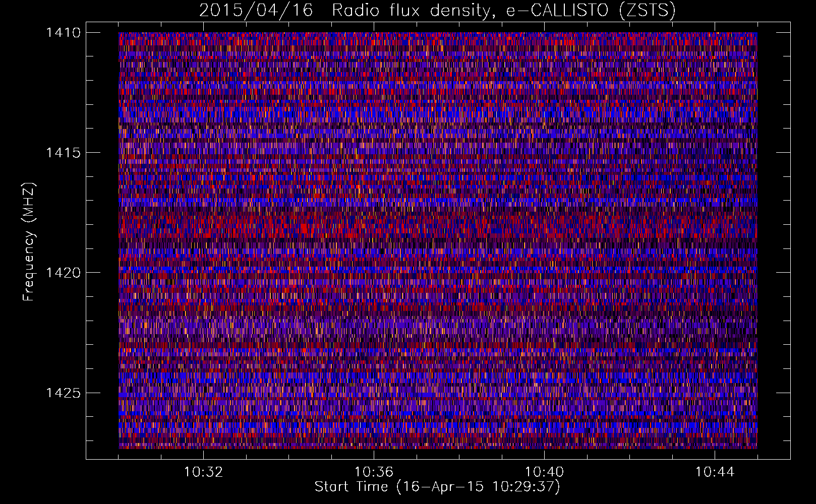
Task: Click the 10:44 time tick label
Action: point(715,472)
